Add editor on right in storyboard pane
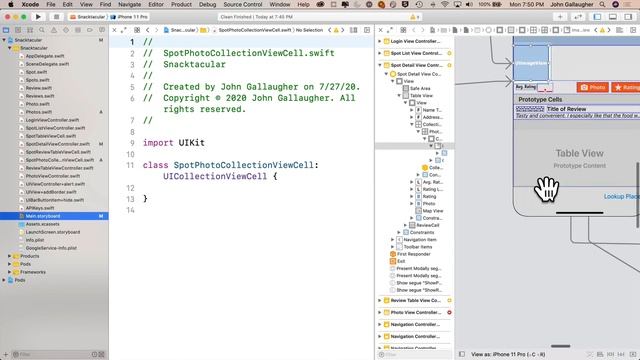The height and width of the screenshot is (360, 640). click(x=633, y=30)
